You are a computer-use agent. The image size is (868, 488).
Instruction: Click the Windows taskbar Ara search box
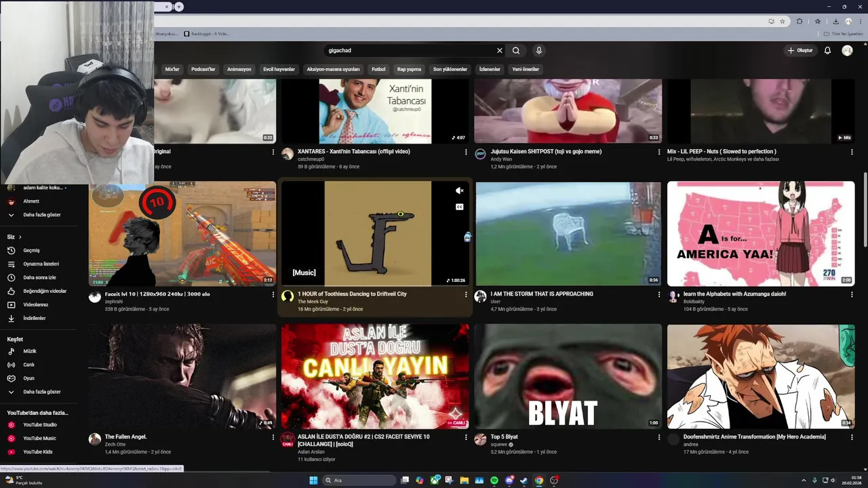(357, 481)
